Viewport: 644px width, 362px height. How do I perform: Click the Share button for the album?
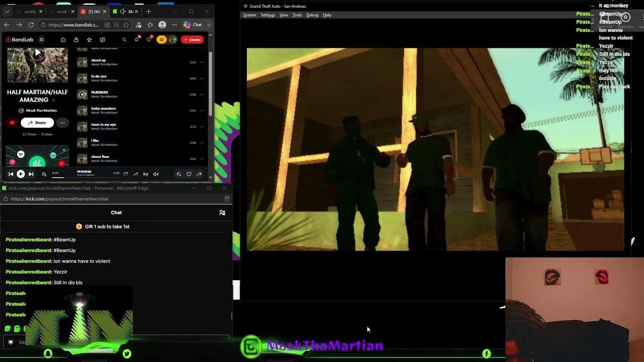tap(37, 123)
